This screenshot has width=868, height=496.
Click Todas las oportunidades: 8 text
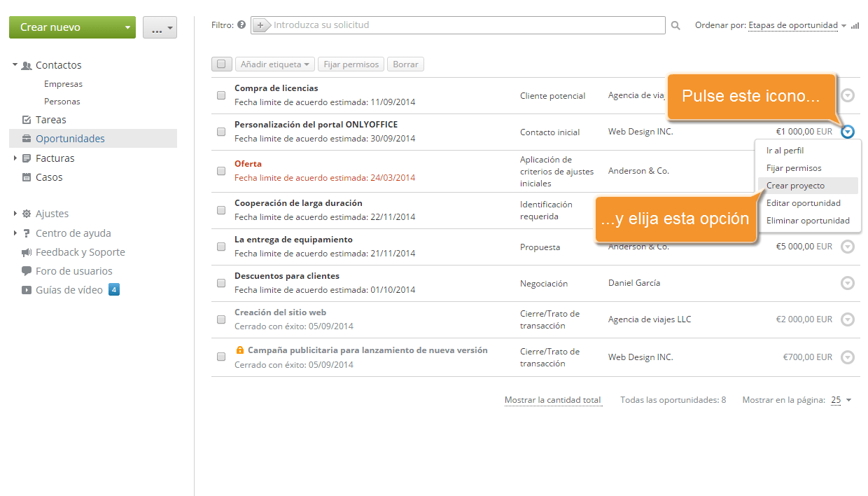[673, 400]
